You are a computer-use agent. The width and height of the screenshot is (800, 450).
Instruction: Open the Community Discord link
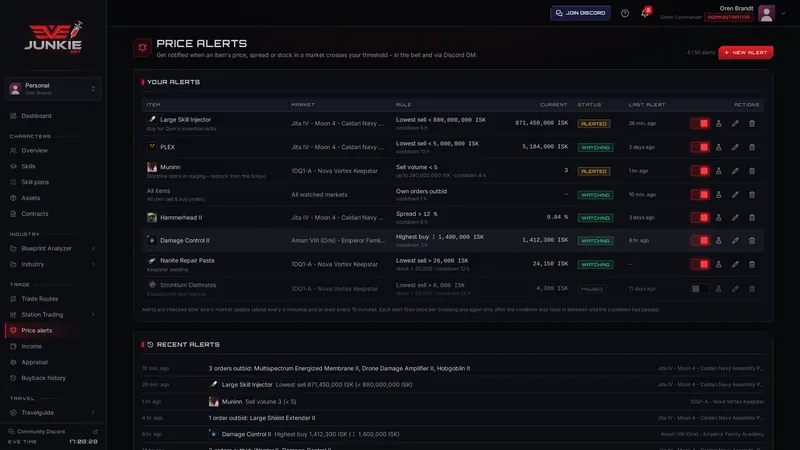coord(53,432)
